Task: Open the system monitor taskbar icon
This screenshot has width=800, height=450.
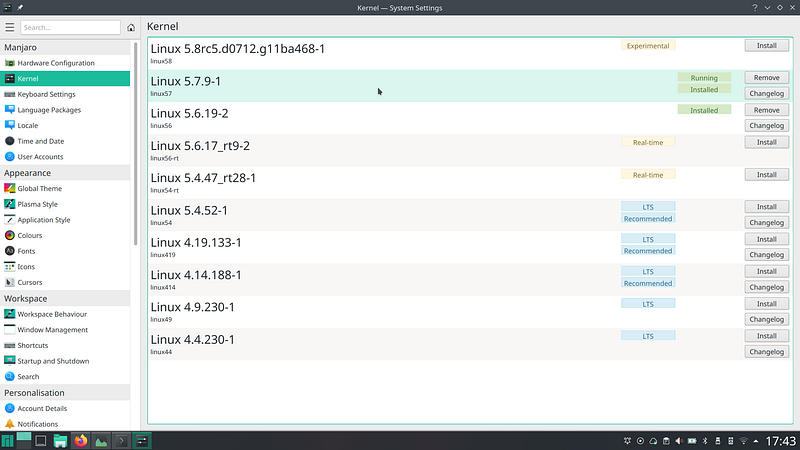Action: pyautogui.click(x=101, y=441)
